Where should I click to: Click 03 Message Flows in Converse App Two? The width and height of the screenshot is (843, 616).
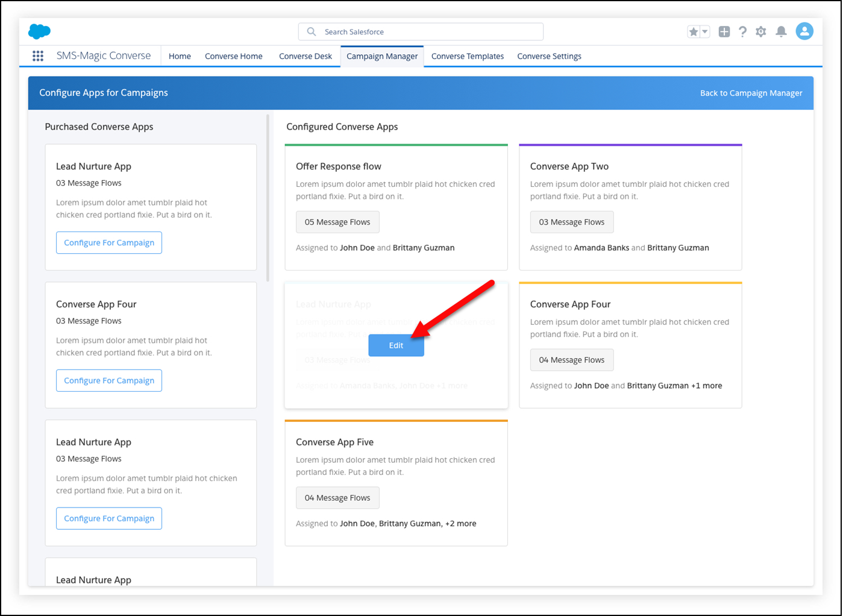[x=572, y=222]
